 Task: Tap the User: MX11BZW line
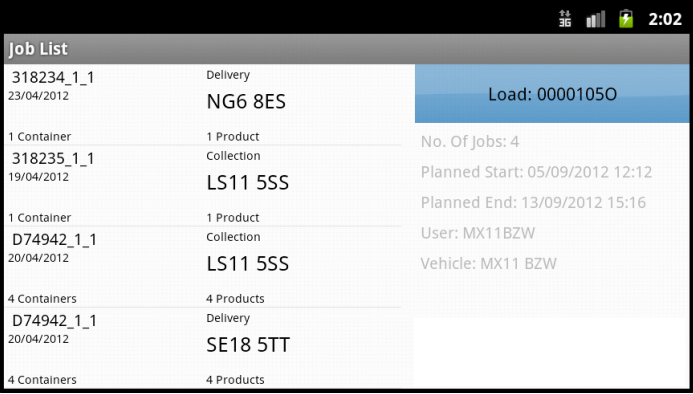coord(478,233)
